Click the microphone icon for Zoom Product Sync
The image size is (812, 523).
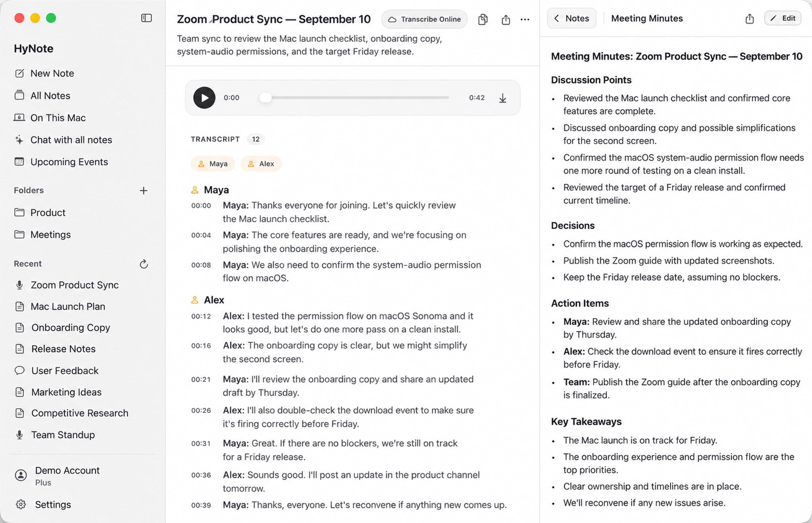tap(20, 285)
